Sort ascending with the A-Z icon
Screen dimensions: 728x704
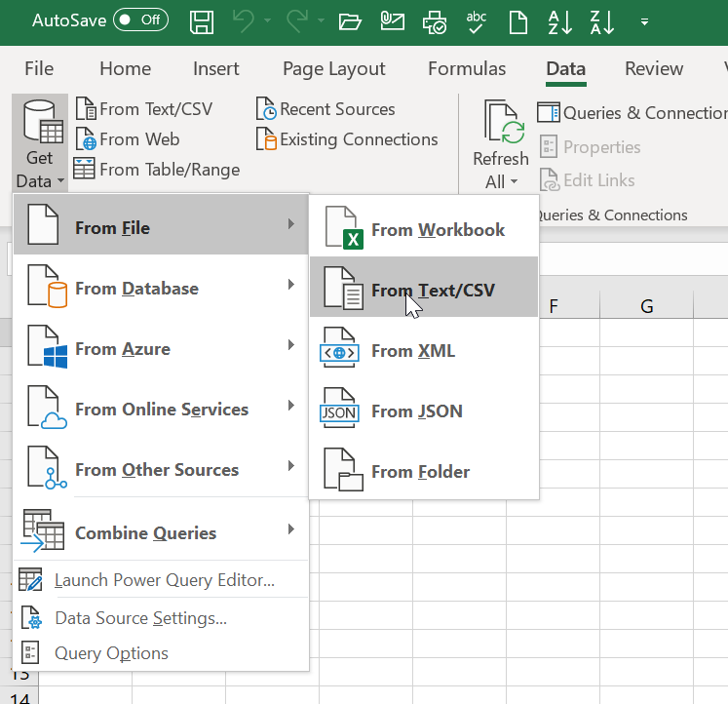(560, 21)
